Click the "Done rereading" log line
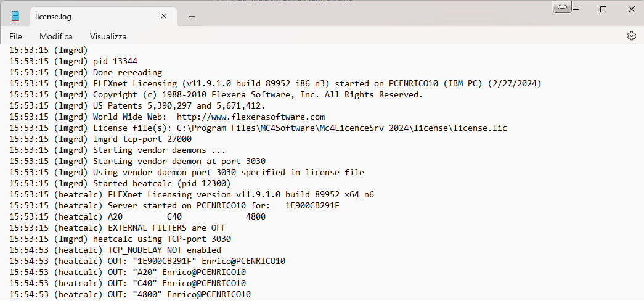 tap(127, 72)
